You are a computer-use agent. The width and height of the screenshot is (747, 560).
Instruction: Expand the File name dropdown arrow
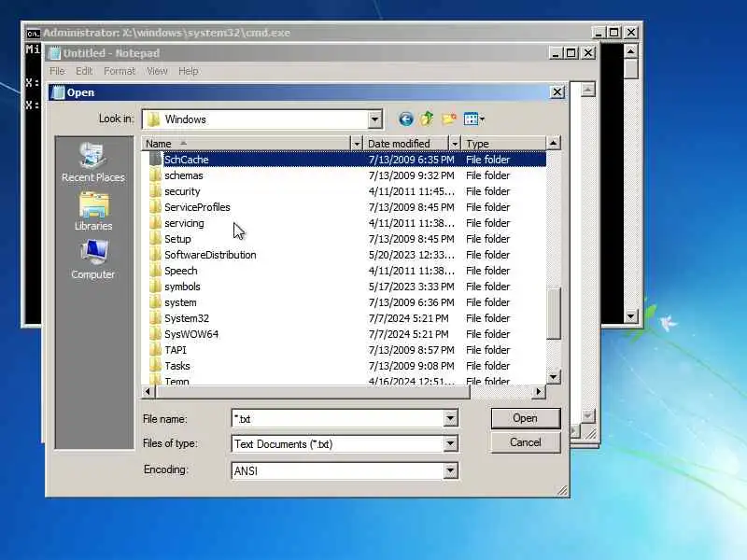(x=450, y=418)
